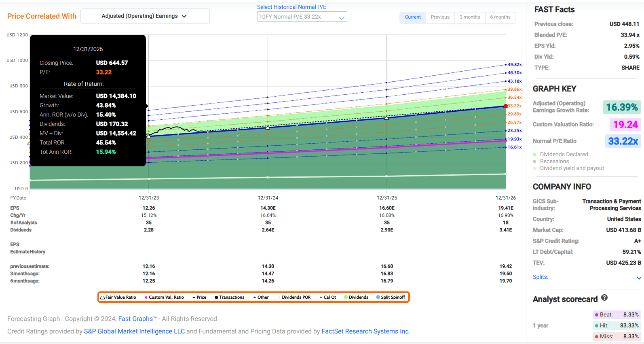
Task: Expand the Splits section chevron
Action: tap(639, 278)
